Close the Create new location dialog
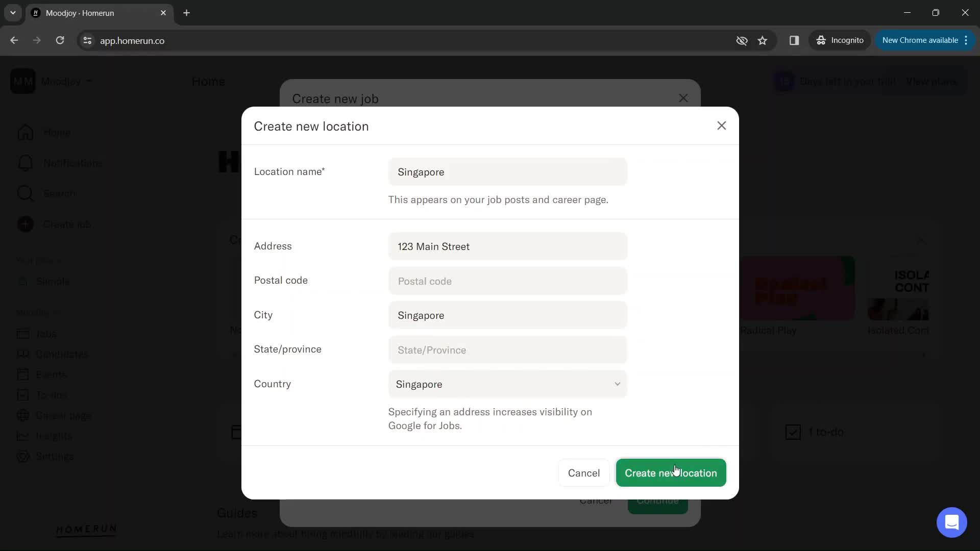This screenshot has width=980, height=551. (721, 126)
